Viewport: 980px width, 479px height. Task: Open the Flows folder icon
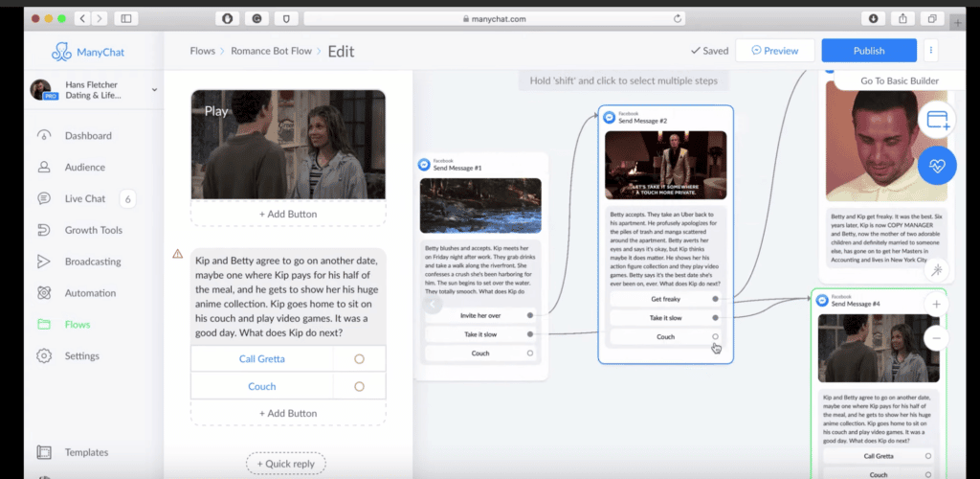(44, 325)
